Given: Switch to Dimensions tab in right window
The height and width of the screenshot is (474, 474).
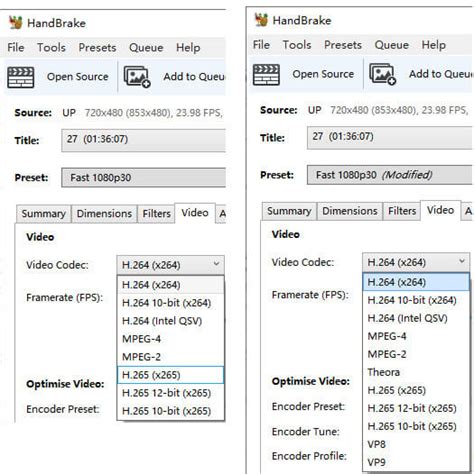Looking at the screenshot, I should tap(350, 211).
